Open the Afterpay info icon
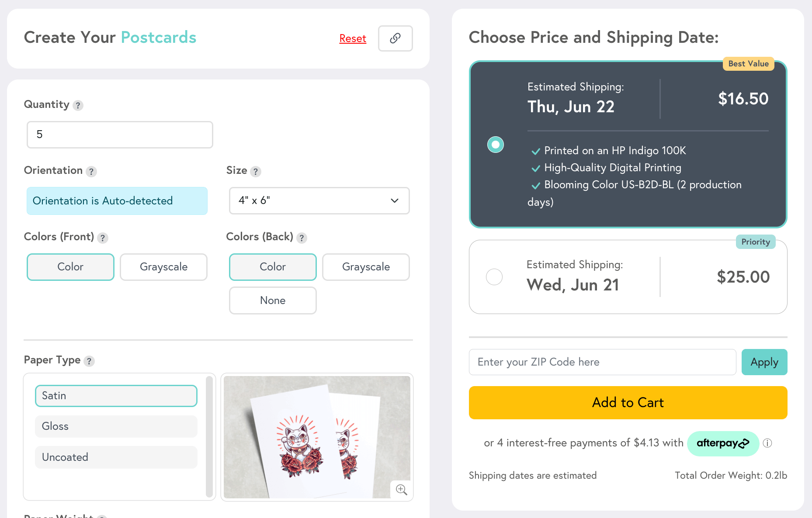Viewport: 812px width, 518px height. [x=767, y=443]
